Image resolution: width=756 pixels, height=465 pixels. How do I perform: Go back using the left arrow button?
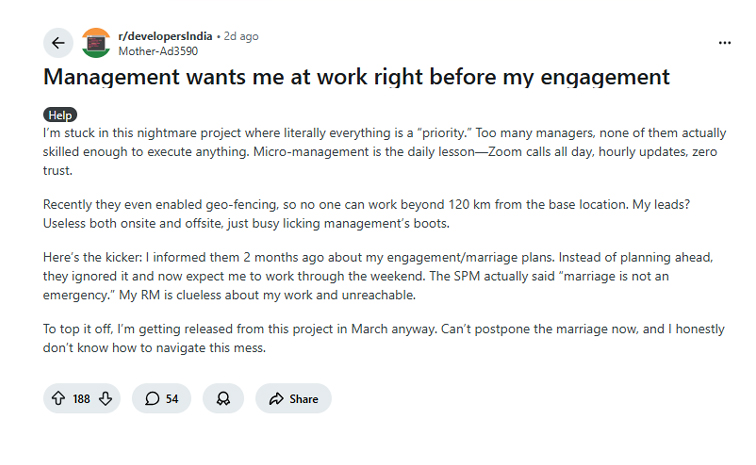[x=58, y=43]
